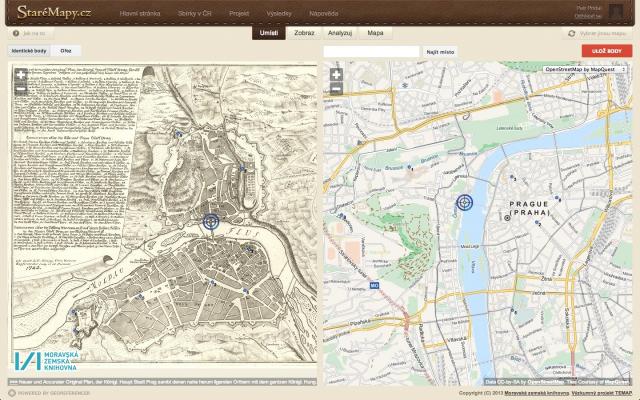Image resolution: width=640 pixels, height=400 pixels.
Task: Zoom in on the OpenStreetMap panel
Action: point(336,74)
